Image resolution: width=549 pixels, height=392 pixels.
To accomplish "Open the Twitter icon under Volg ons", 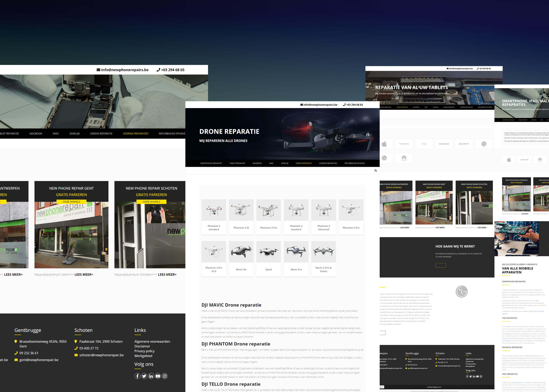I will [144, 376].
